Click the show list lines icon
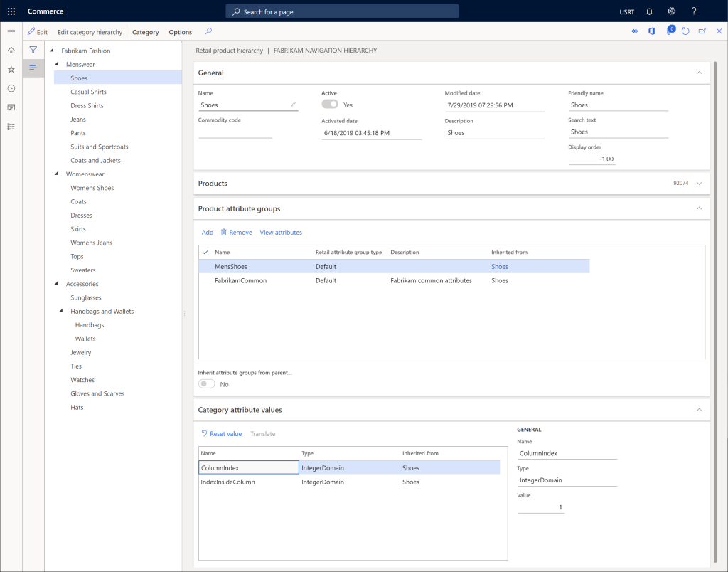728x572 pixels. point(33,68)
